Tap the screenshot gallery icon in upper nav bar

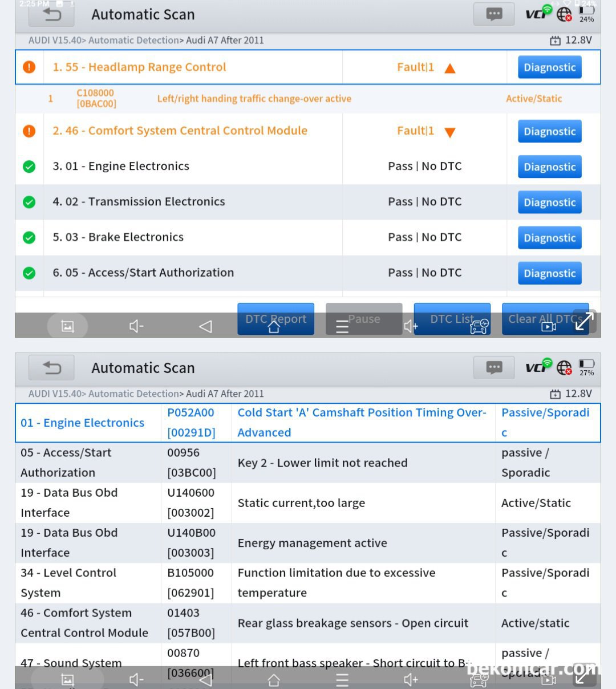pyautogui.click(x=67, y=326)
